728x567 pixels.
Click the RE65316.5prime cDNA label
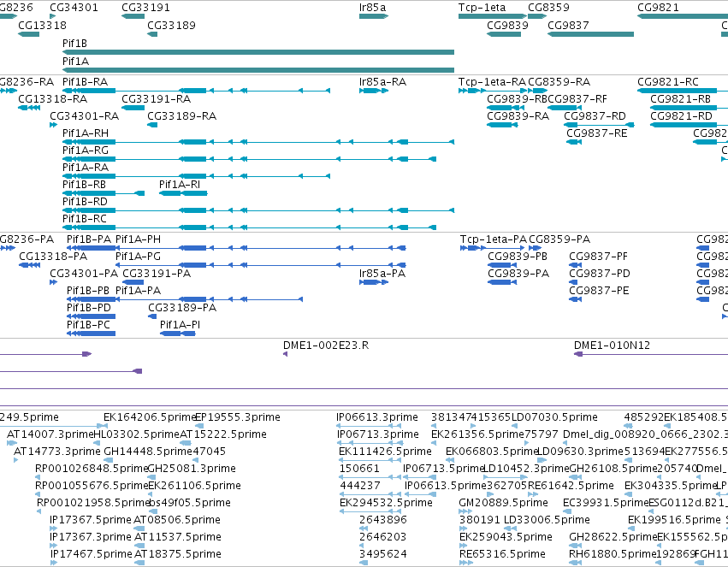tap(502, 554)
